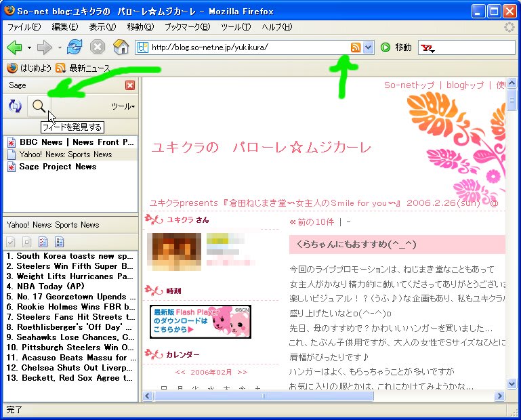Viewport: 521px width, 420px height.
Task: Click the Firefox throbber activity icon
Action: (x=509, y=27)
